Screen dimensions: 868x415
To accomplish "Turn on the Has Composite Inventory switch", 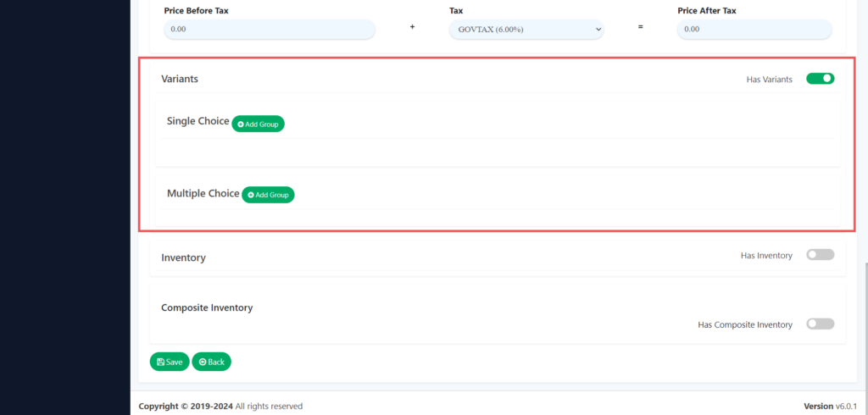I will click(820, 324).
